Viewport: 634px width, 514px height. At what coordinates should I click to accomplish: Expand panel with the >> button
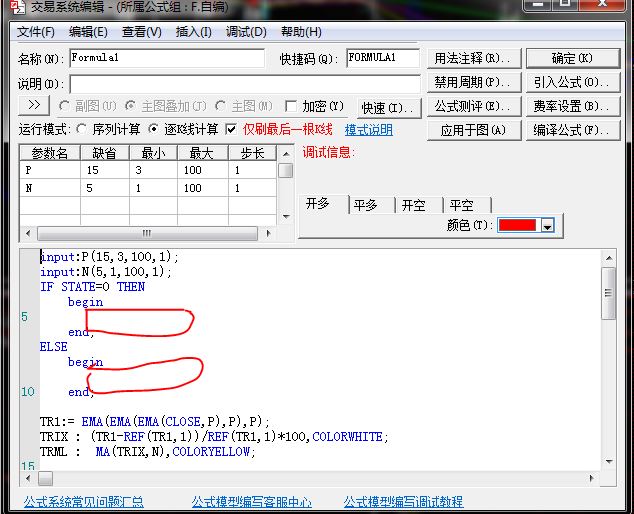tap(34, 106)
